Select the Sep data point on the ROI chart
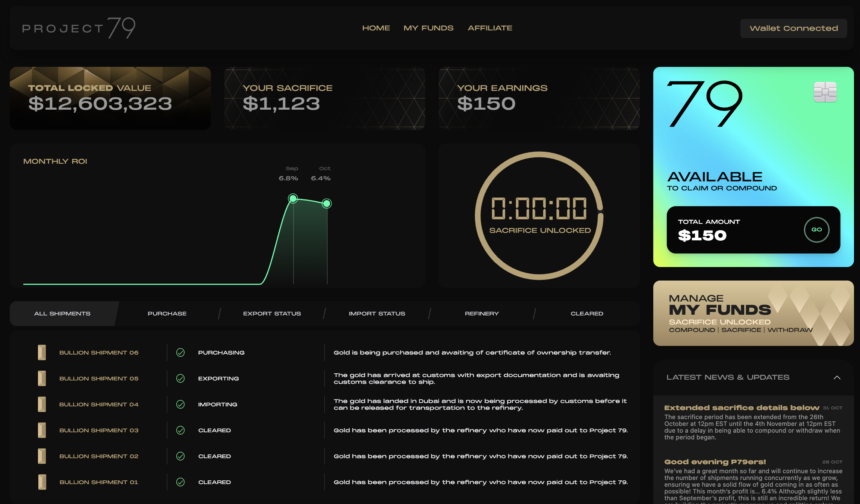Screen dimensions: 860x504 click(x=293, y=198)
